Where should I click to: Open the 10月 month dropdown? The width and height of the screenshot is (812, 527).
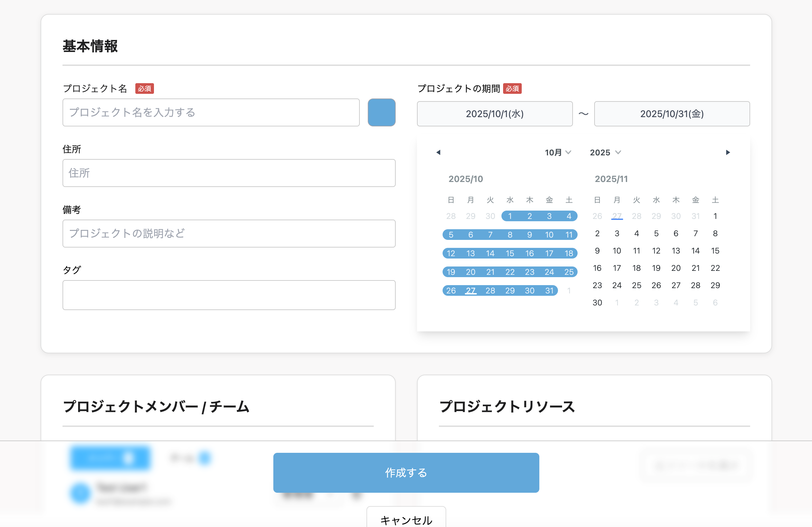coord(558,152)
